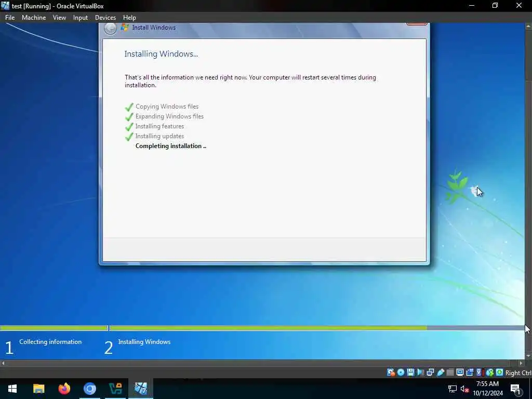Restore down the VirtualBox window
This screenshot has height=399, width=532.
pos(495,6)
